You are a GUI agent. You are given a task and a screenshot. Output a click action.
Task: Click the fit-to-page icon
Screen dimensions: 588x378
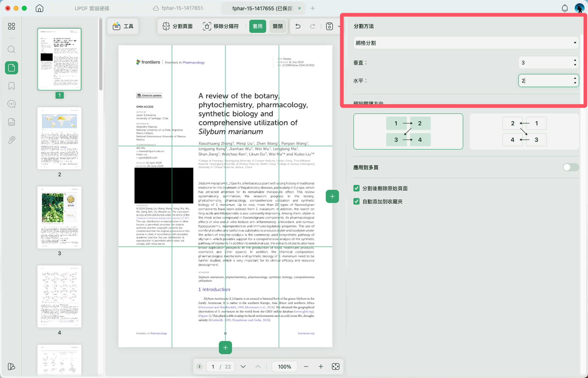(336, 366)
